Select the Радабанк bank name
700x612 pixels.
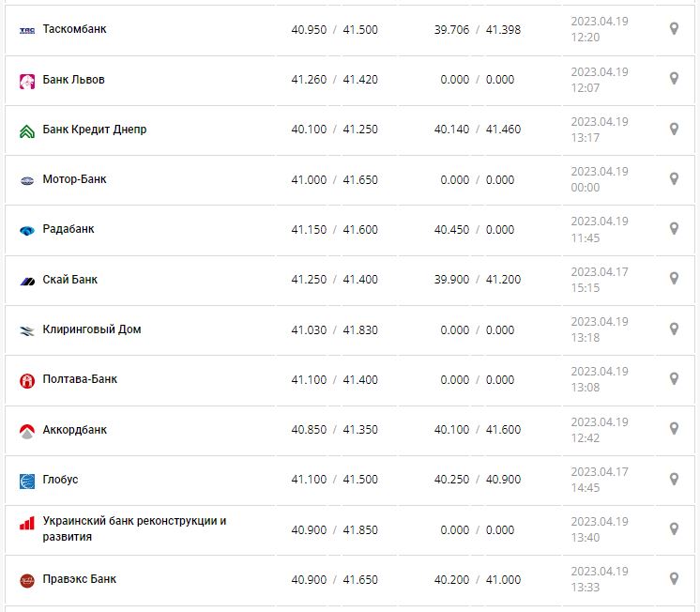tap(68, 229)
